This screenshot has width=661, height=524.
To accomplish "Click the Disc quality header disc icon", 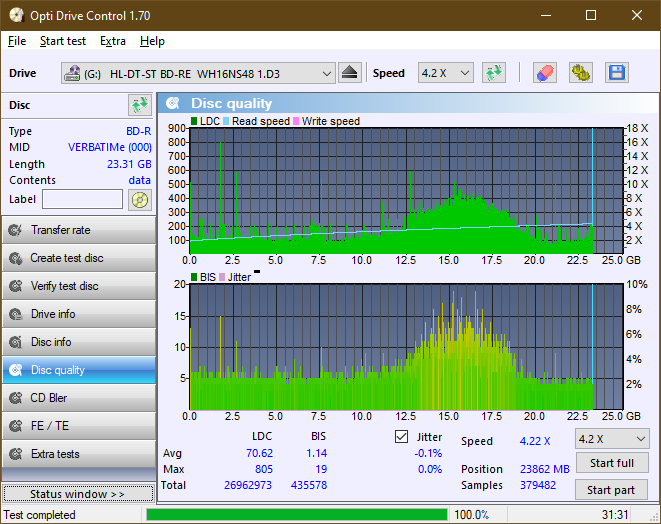I will click(x=173, y=103).
